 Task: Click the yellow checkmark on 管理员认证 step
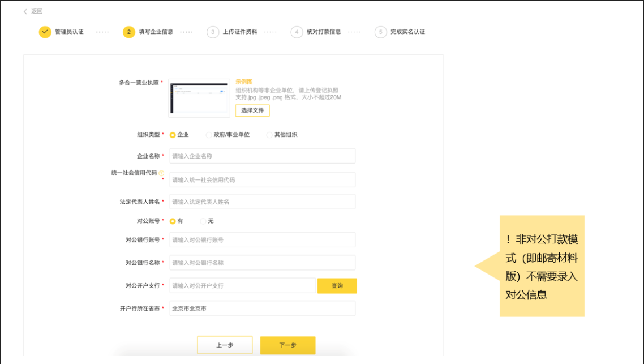coord(44,32)
